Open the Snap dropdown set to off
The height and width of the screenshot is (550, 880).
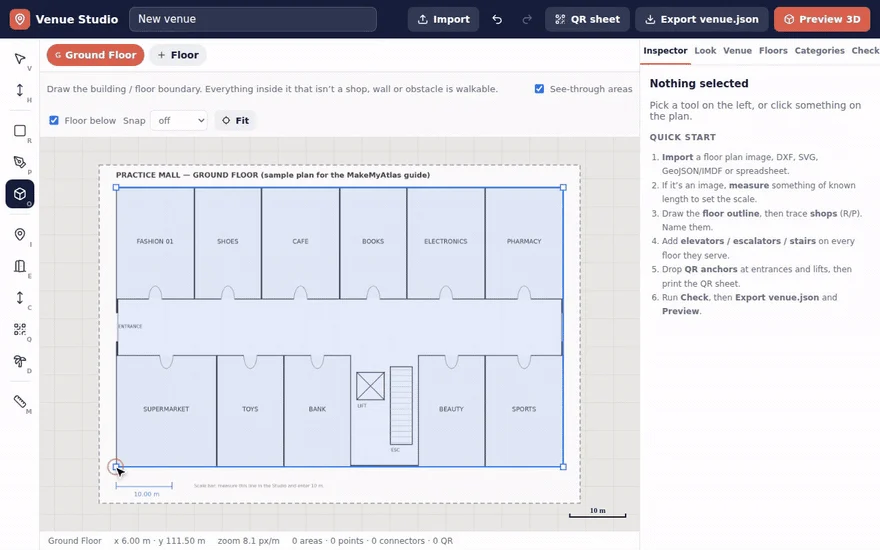coord(178,121)
